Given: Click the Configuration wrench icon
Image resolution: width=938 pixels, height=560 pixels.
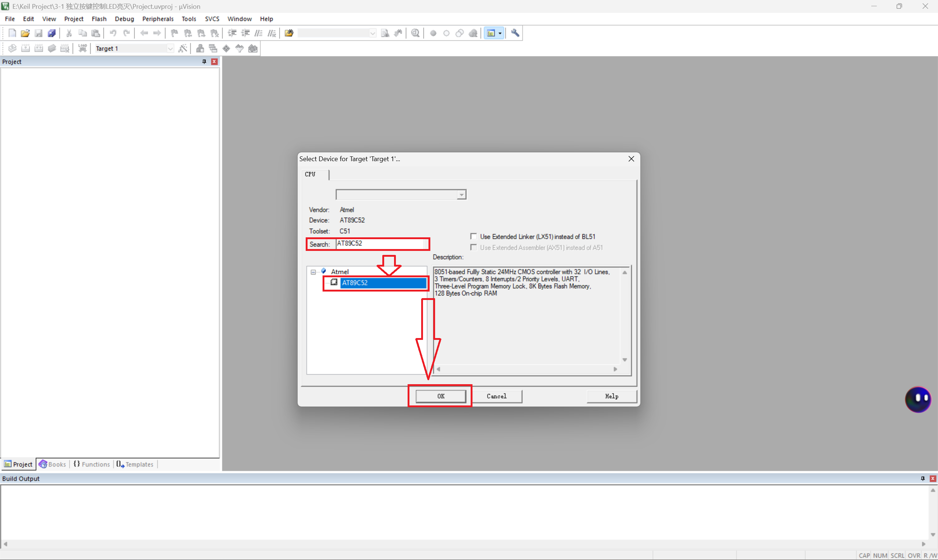Looking at the screenshot, I should click(x=515, y=33).
